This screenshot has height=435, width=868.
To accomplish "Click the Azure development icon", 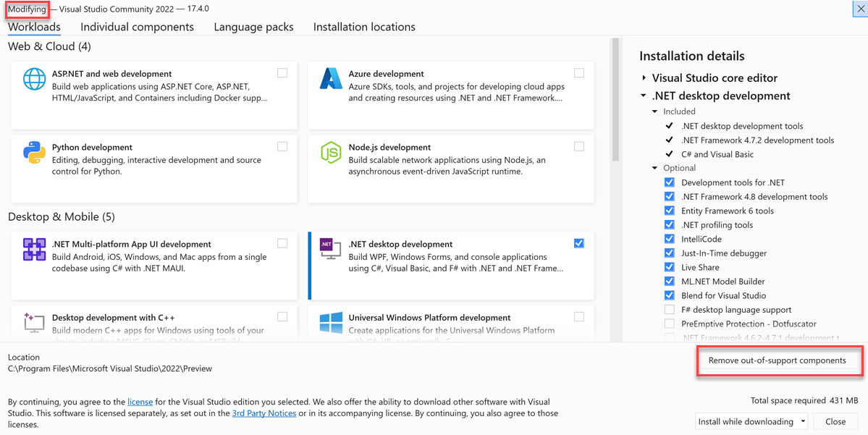I will pos(331,79).
